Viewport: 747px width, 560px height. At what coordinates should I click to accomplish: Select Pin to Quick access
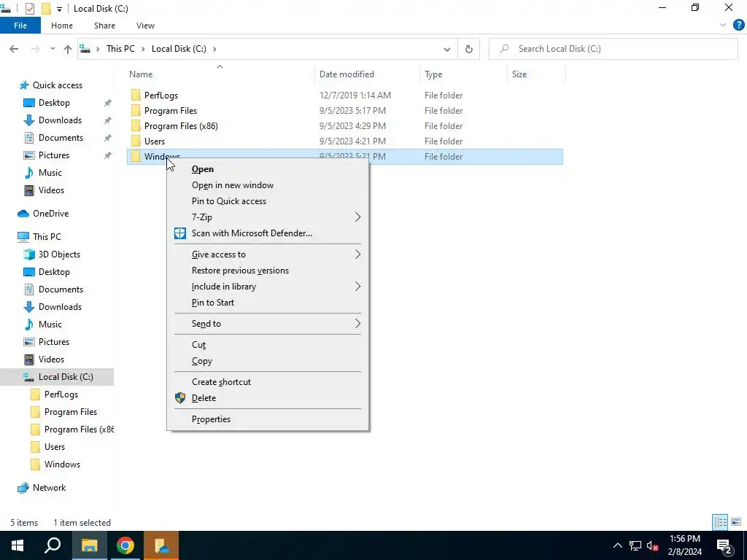[268, 201]
